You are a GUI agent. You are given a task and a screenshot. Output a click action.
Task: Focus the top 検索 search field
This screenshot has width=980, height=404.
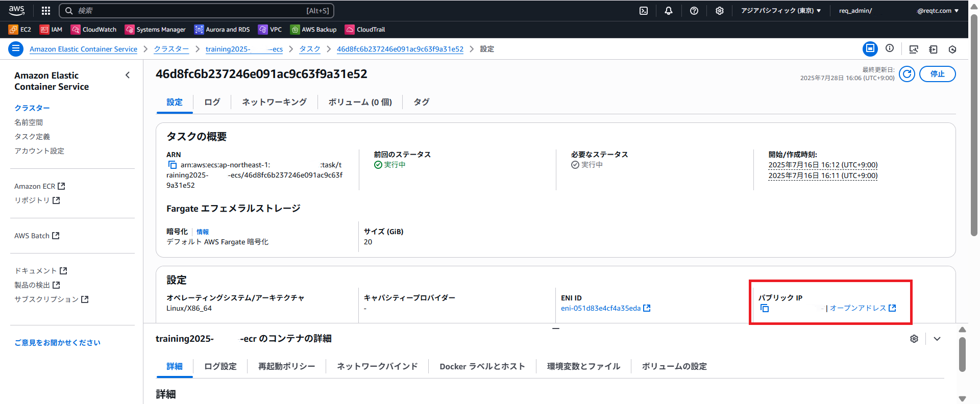pyautogui.click(x=197, y=11)
